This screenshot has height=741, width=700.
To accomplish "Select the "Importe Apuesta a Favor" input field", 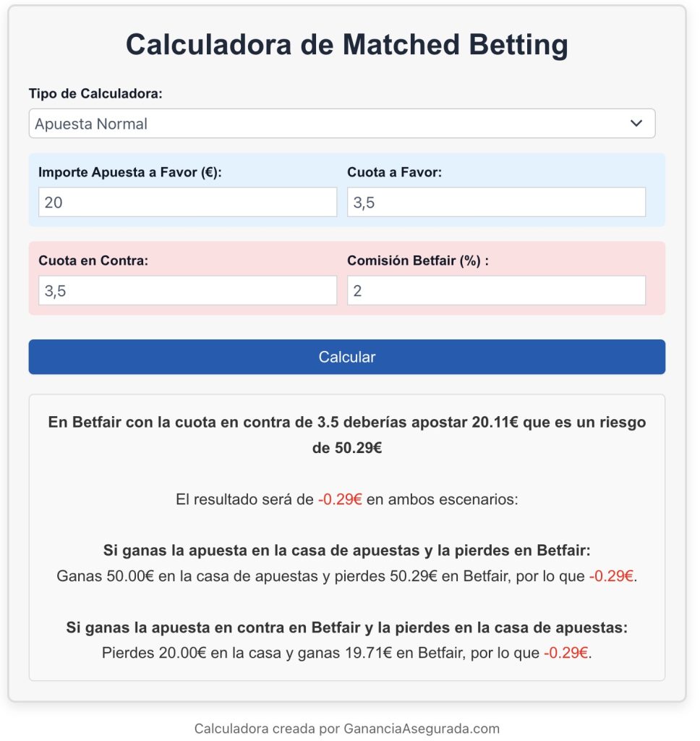I will 187,202.
